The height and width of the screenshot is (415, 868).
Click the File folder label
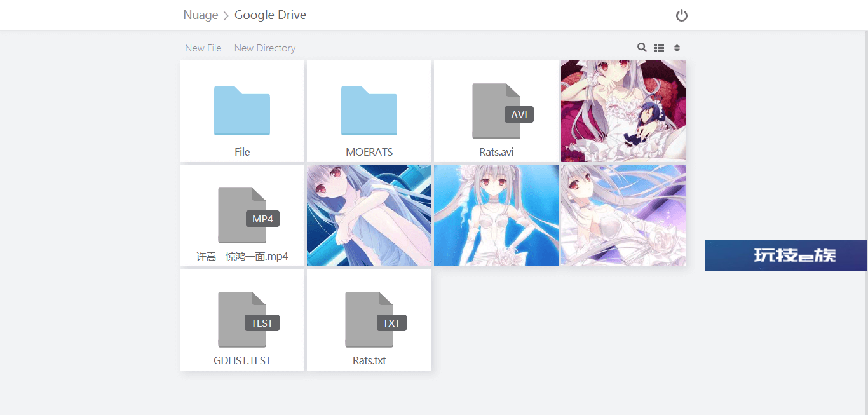[x=242, y=152]
